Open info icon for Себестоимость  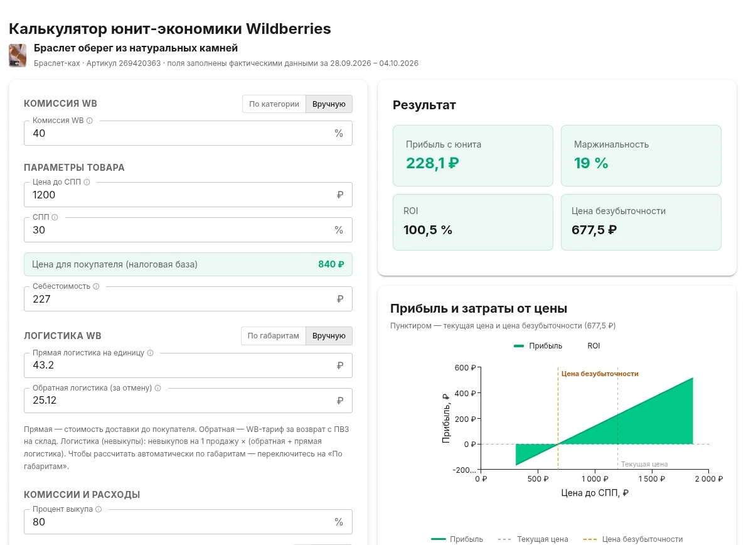point(96,286)
